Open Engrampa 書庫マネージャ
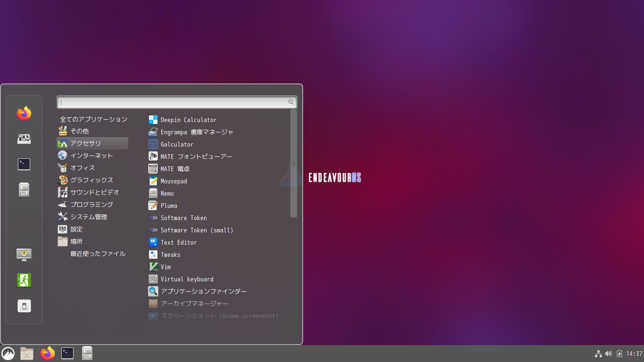The width and height of the screenshot is (644, 362). coord(190,132)
